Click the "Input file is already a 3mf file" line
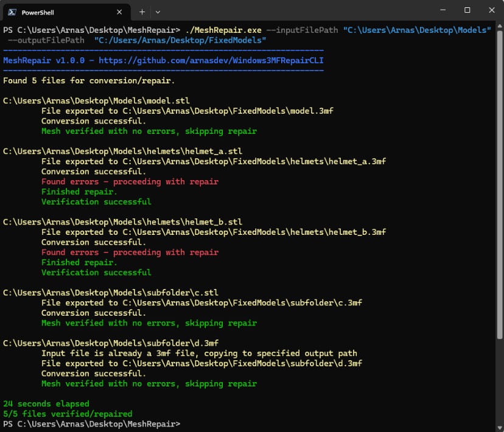This screenshot has width=504, height=432. coord(199,354)
